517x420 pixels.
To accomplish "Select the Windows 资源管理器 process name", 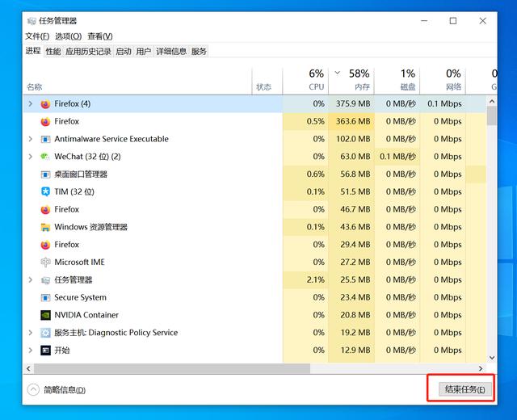I will click(x=91, y=227).
